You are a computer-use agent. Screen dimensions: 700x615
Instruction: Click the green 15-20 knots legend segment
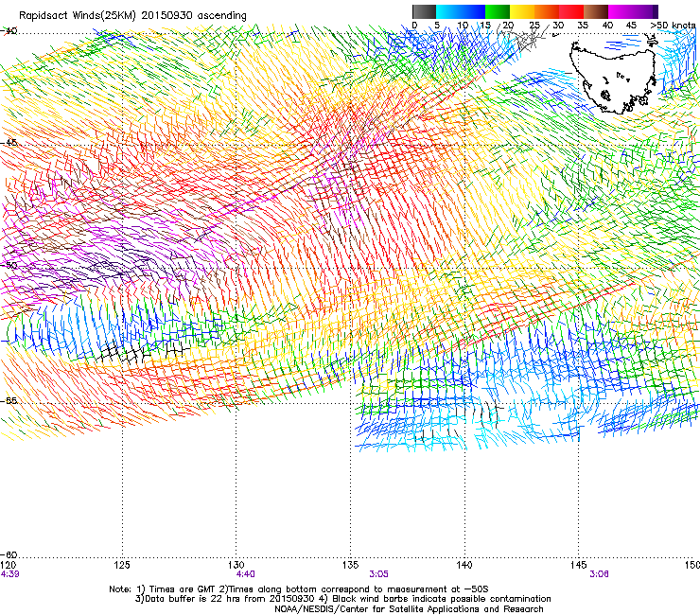pos(498,11)
